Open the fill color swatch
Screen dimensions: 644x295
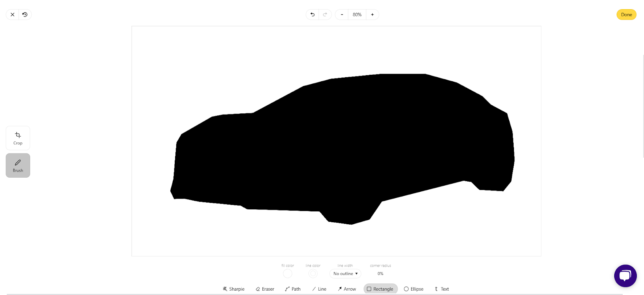click(287, 274)
